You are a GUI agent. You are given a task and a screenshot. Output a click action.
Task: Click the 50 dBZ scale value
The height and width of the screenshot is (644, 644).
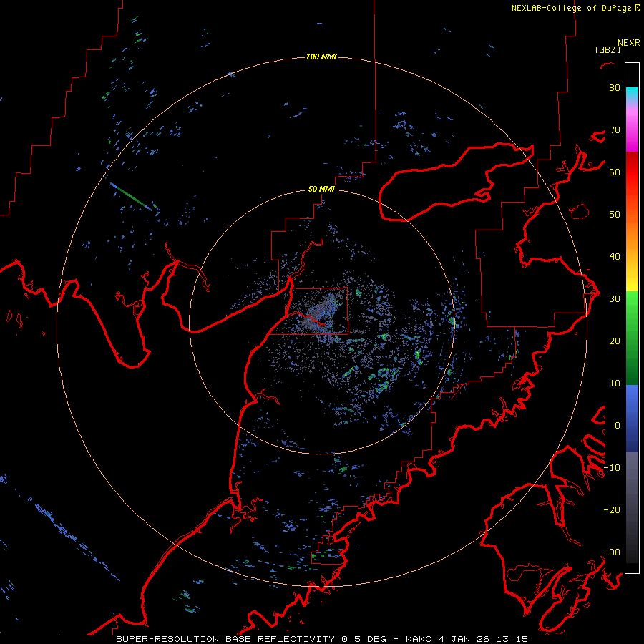point(615,215)
